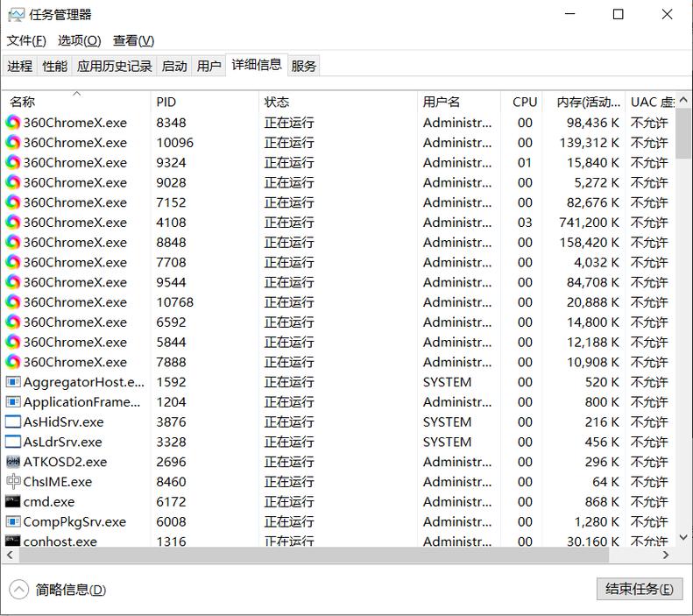This screenshot has height=616, width=693.
Task: Sort by PID column header
Action: [x=166, y=102]
